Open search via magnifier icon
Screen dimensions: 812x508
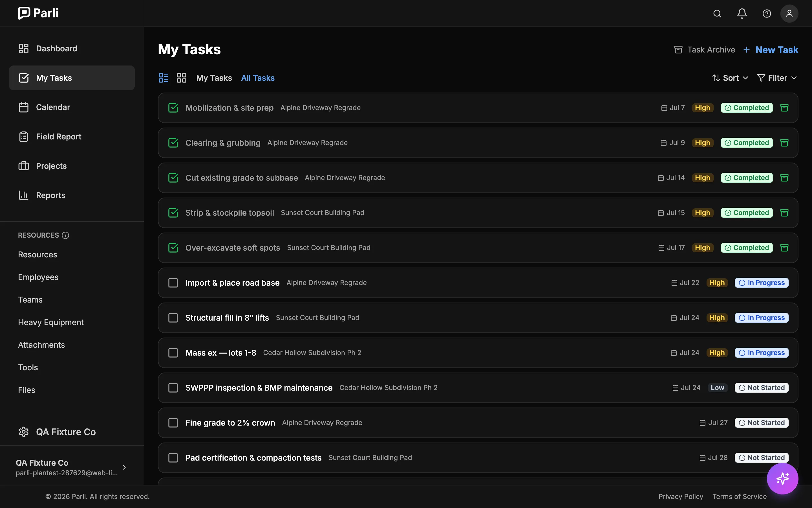point(717,14)
